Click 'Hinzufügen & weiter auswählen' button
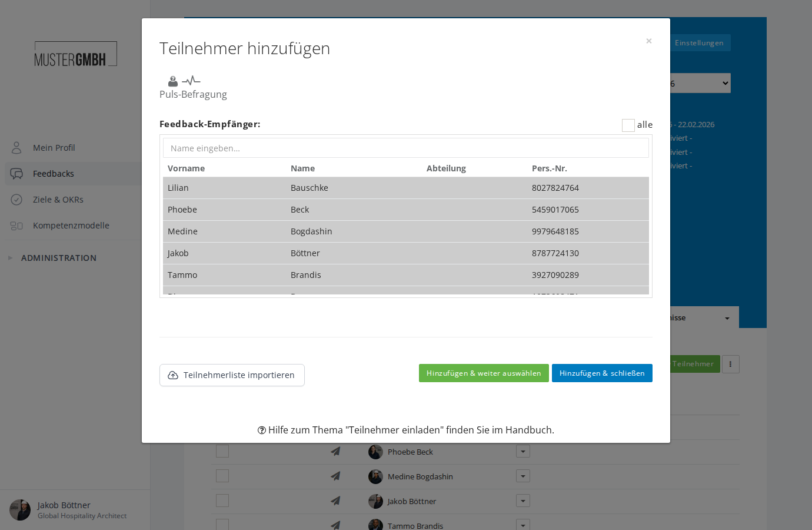The image size is (812, 530). pyautogui.click(x=484, y=373)
